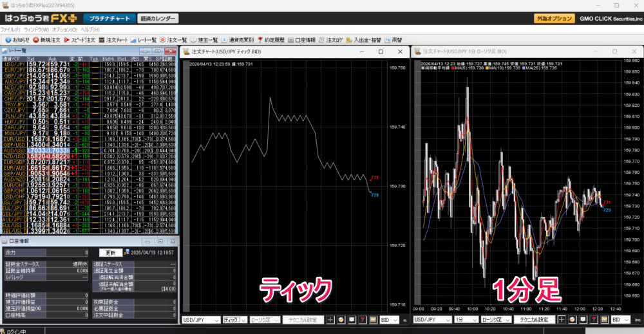
Task: Click 外為オプション button
Action: [554, 19]
